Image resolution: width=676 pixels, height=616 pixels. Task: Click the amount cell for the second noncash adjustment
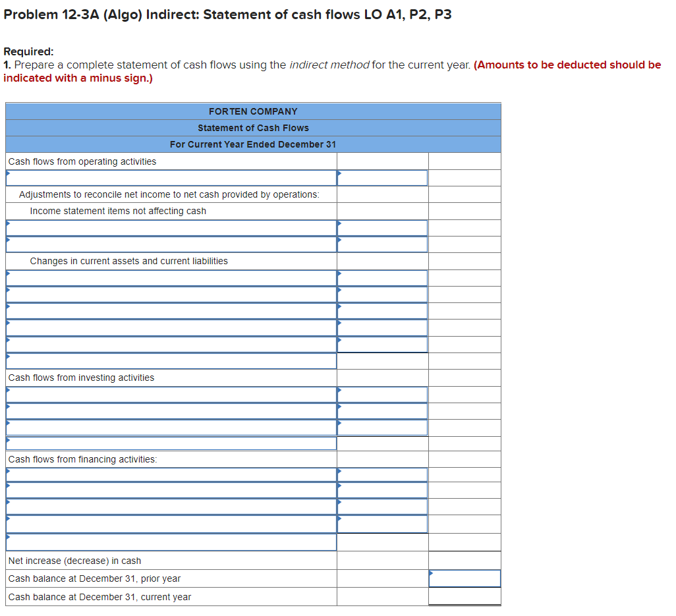[x=382, y=244]
